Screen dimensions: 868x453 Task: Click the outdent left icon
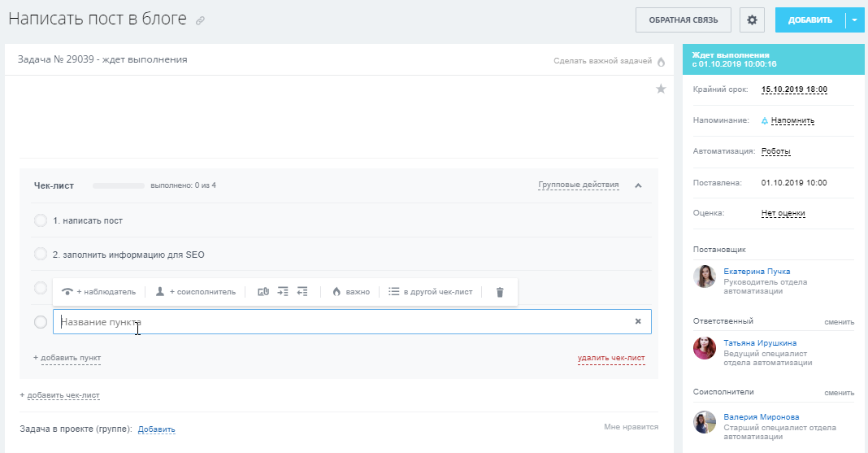point(302,291)
